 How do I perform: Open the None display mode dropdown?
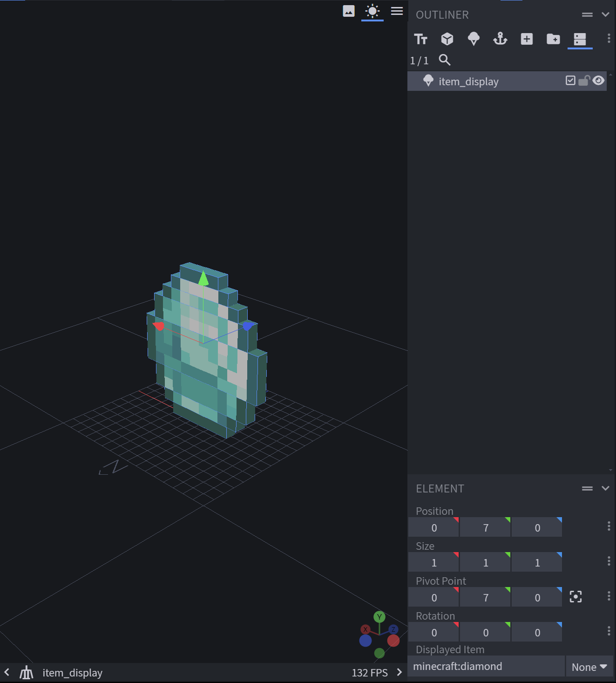(589, 667)
